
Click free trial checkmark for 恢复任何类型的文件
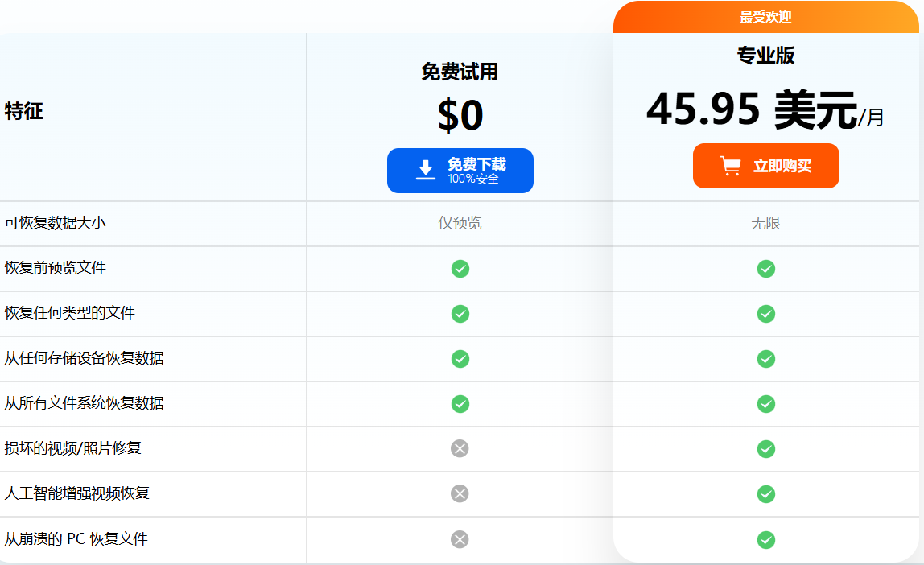click(x=460, y=314)
